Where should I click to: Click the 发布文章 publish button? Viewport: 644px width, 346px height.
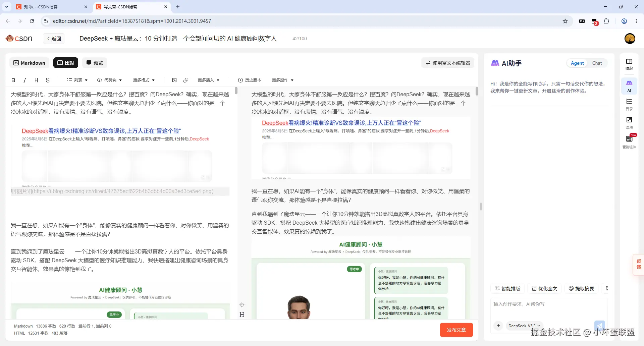tap(456, 330)
